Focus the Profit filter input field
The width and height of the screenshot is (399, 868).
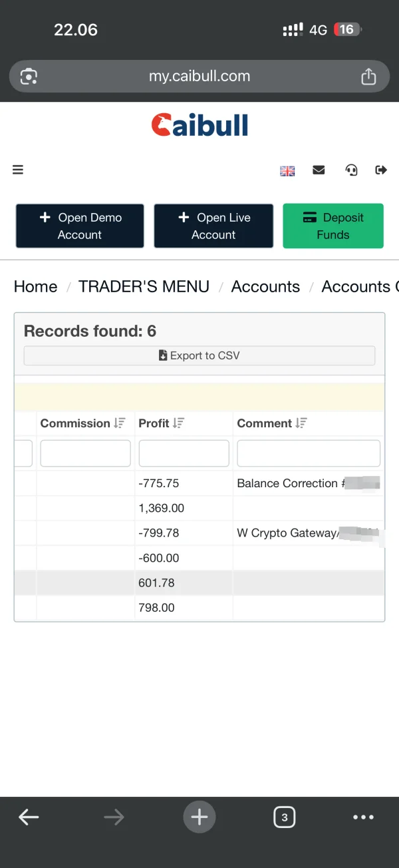(x=184, y=453)
